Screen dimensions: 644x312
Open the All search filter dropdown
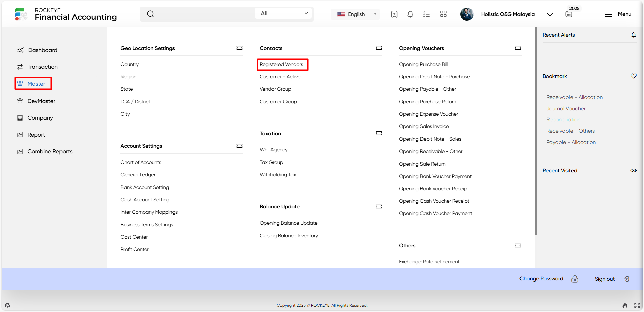coord(284,13)
